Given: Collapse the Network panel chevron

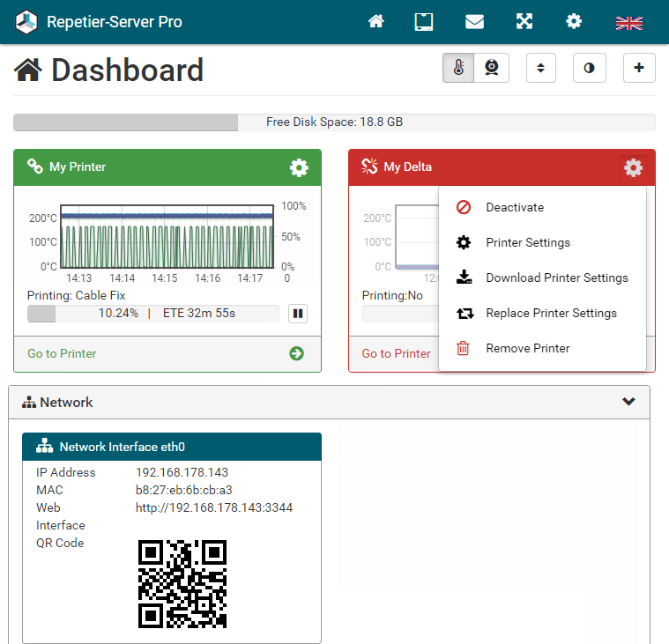Looking at the screenshot, I should pos(628,402).
